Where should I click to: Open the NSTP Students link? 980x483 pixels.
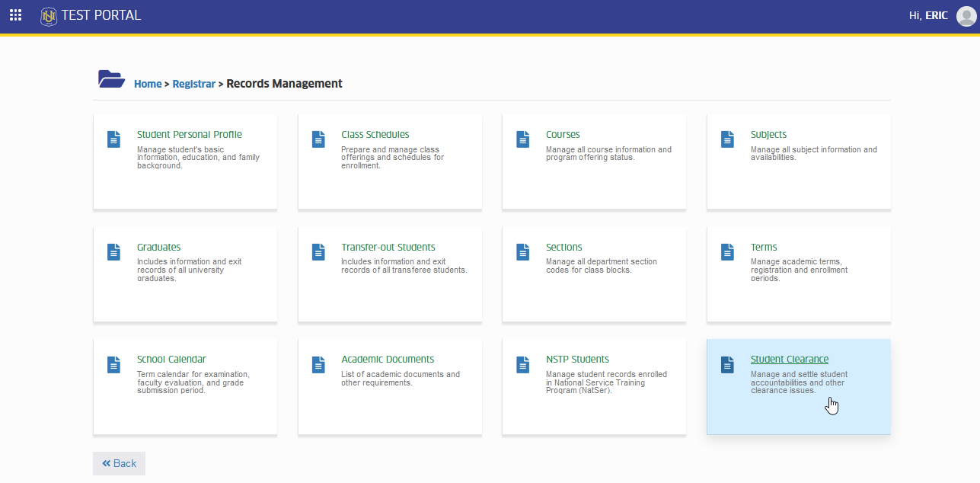(x=577, y=360)
